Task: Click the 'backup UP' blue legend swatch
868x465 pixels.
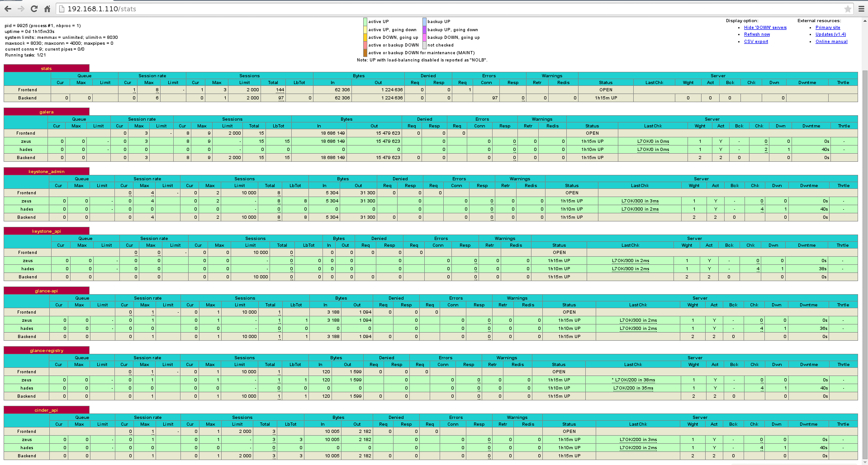Action: pos(424,22)
